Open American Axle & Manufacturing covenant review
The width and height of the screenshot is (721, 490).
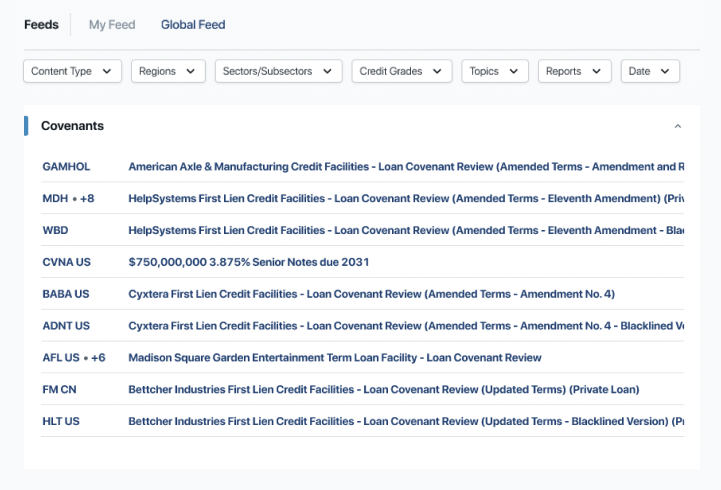(400, 166)
